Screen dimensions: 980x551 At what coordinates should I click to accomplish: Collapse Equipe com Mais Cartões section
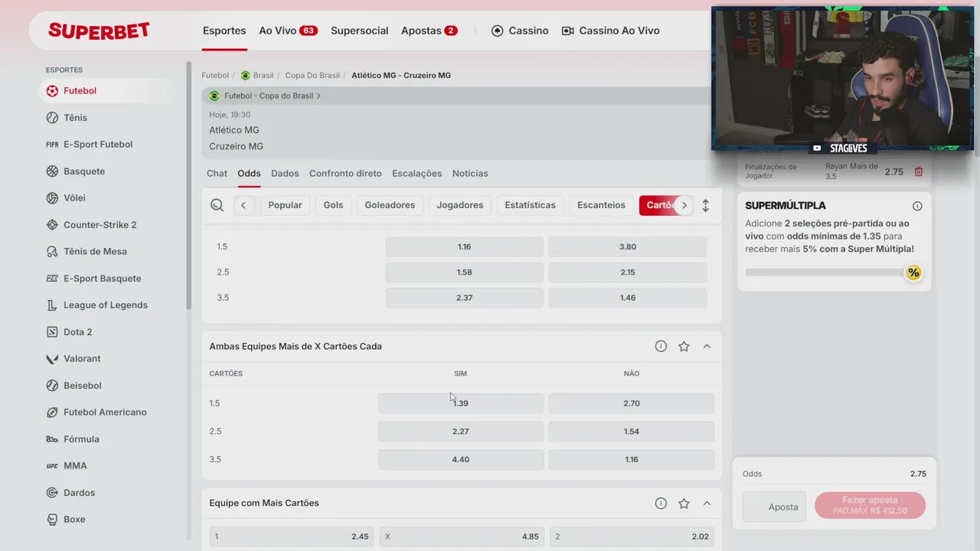pyautogui.click(x=707, y=504)
